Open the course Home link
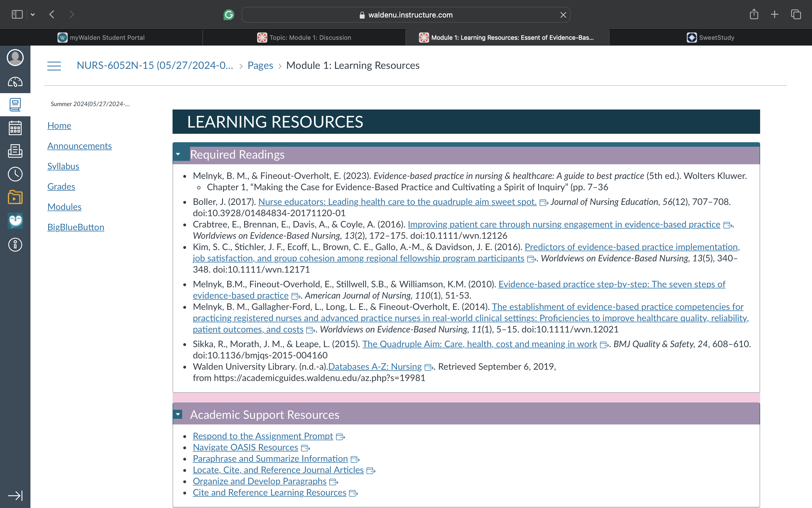Image resolution: width=812 pixels, height=508 pixels. 59,125
